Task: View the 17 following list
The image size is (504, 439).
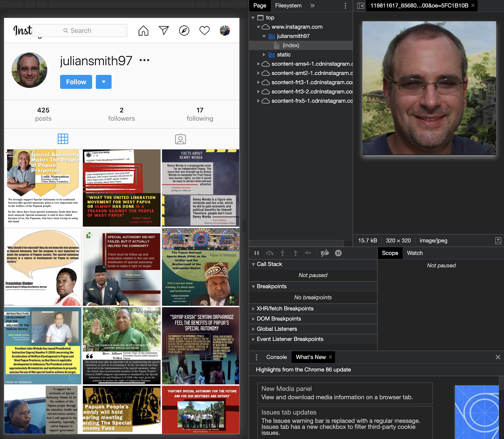Action: 200,114
